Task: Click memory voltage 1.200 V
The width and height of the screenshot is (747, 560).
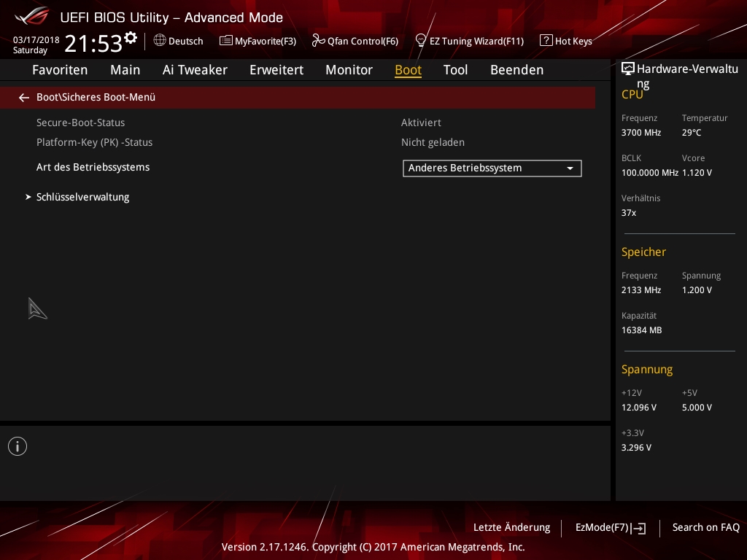Action: click(697, 290)
